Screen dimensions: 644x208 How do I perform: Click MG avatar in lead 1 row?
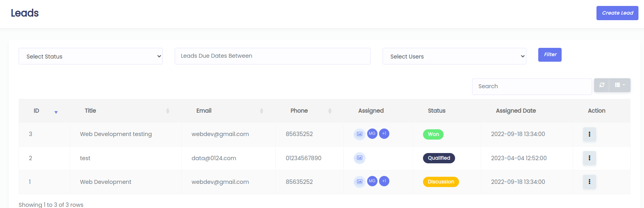pyautogui.click(x=372, y=181)
